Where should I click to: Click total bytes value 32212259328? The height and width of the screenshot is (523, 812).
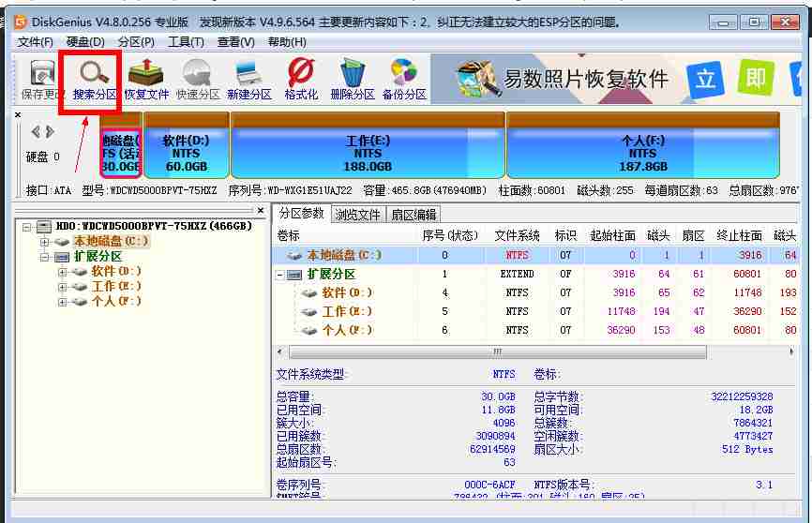point(742,396)
